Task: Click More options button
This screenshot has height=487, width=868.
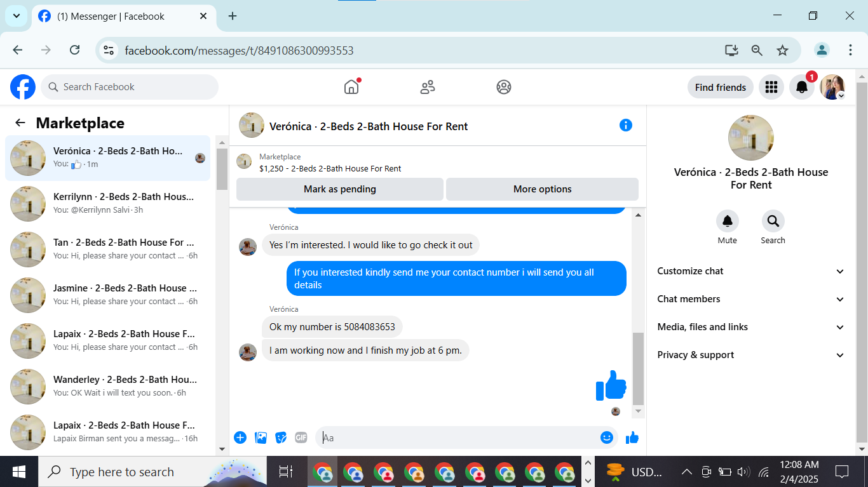Action: point(543,189)
